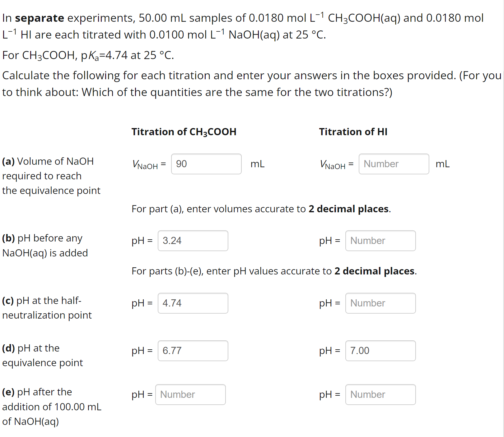
Task: Select the Titration of HI column heading
Action: pos(353,132)
